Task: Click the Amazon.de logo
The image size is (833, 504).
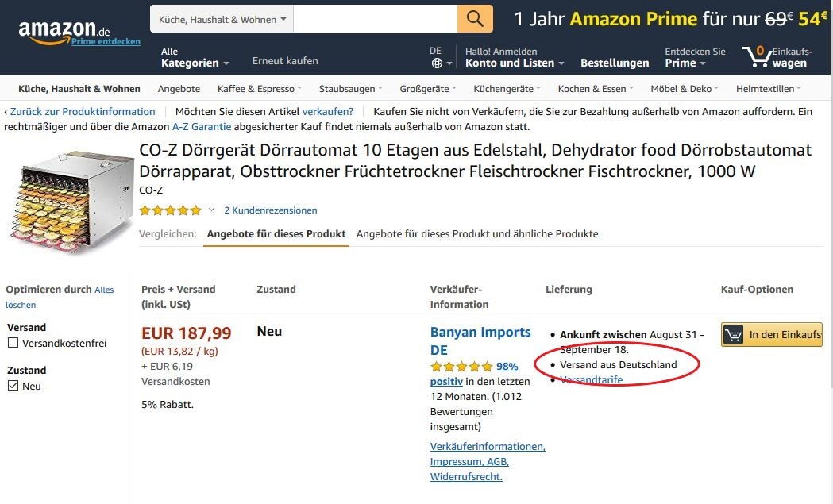Action: pos(64,31)
